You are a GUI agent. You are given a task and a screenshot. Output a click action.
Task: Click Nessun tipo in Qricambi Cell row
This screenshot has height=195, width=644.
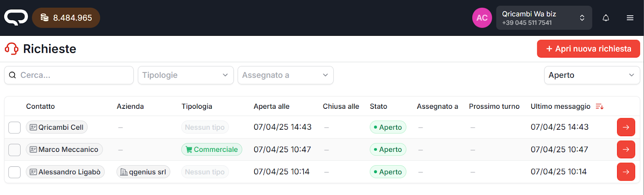pos(205,127)
